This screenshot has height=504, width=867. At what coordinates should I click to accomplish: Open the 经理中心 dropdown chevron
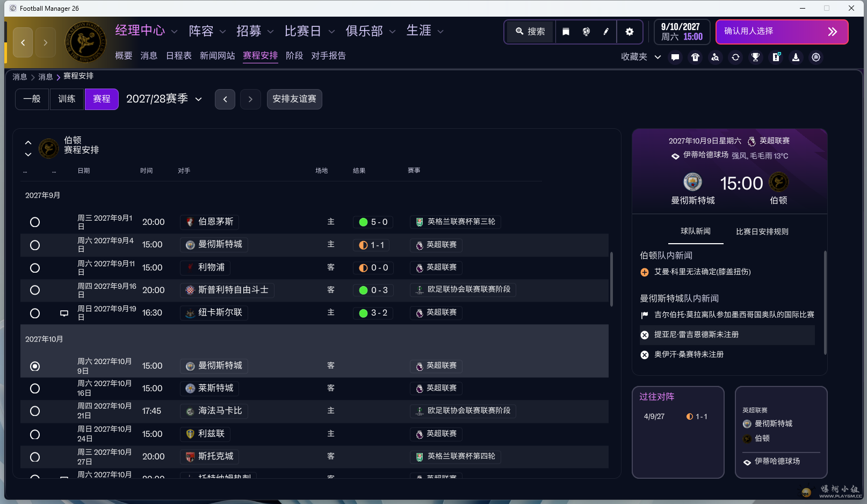coord(175,31)
